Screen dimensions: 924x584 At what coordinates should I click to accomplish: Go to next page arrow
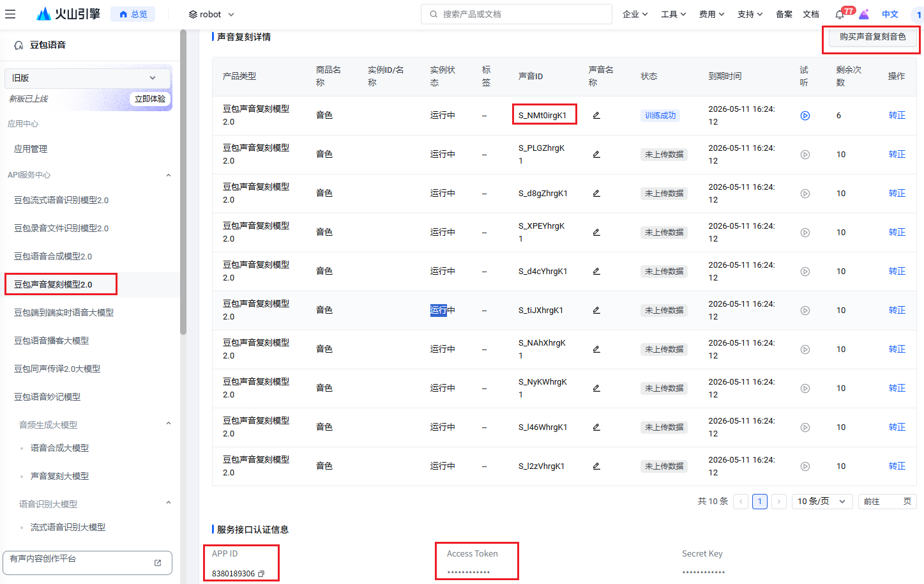tap(779, 502)
